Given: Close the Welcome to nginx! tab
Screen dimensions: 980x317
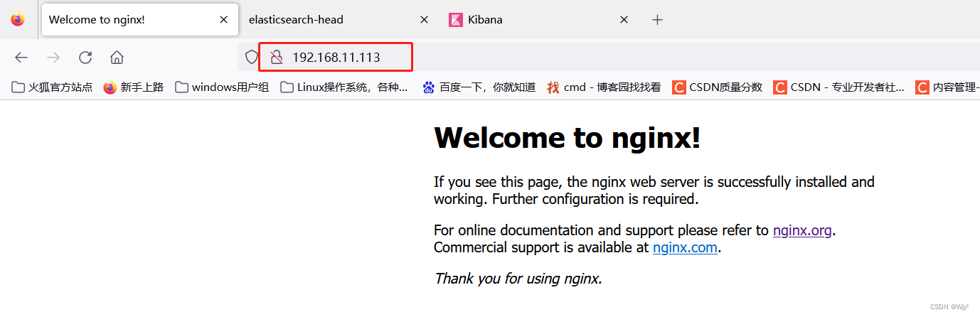Looking at the screenshot, I should [224, 20].
